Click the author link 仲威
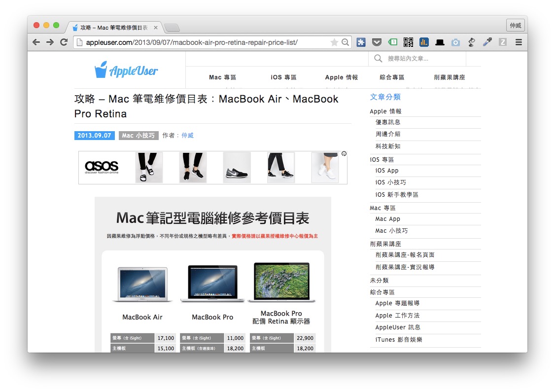The height and width of the screenshot is (392, 555). point(187,136)
